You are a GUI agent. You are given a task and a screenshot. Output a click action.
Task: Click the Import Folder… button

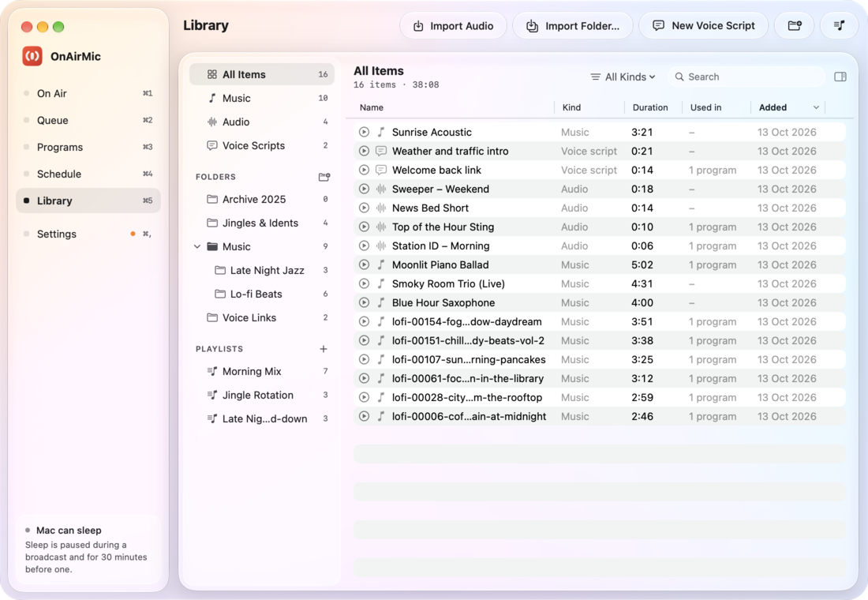[573, 25]
